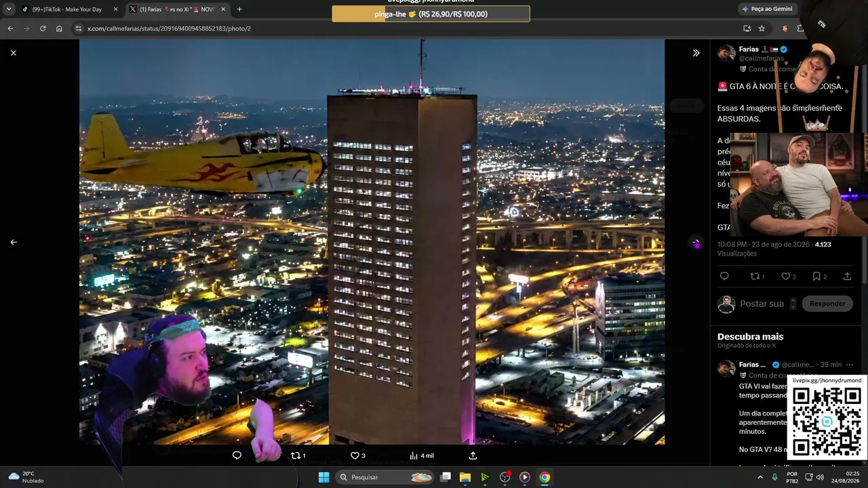
Task: Open Task View on the taskbar
Action: coord(446,477)
